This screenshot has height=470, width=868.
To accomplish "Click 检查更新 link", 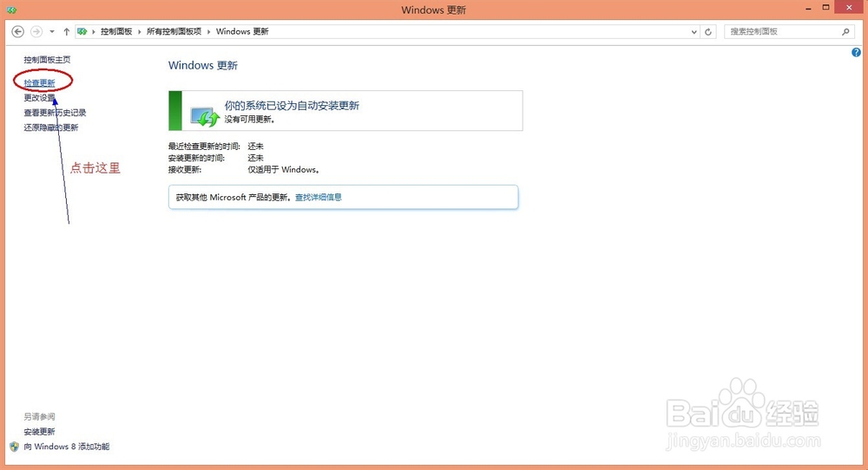I will [x=39, y=83].
